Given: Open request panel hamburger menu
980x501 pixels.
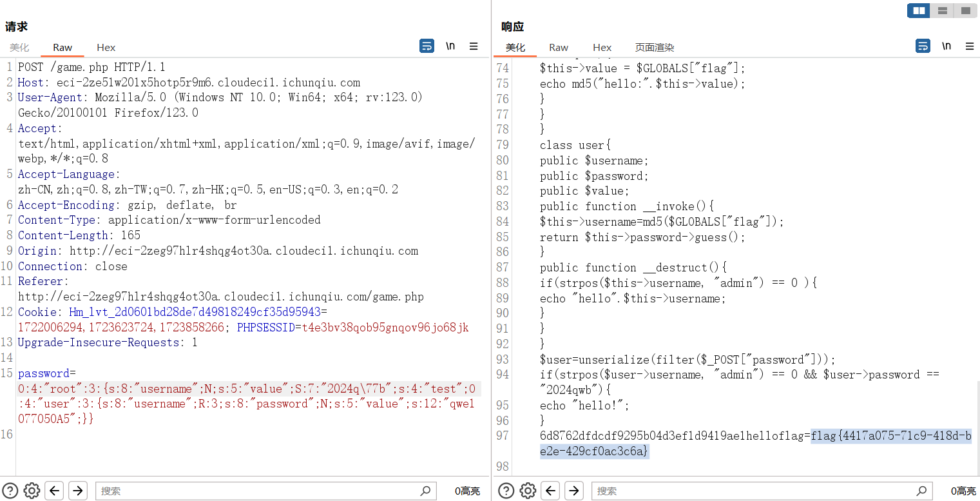Looking at the screenshot, I should 474,46.
